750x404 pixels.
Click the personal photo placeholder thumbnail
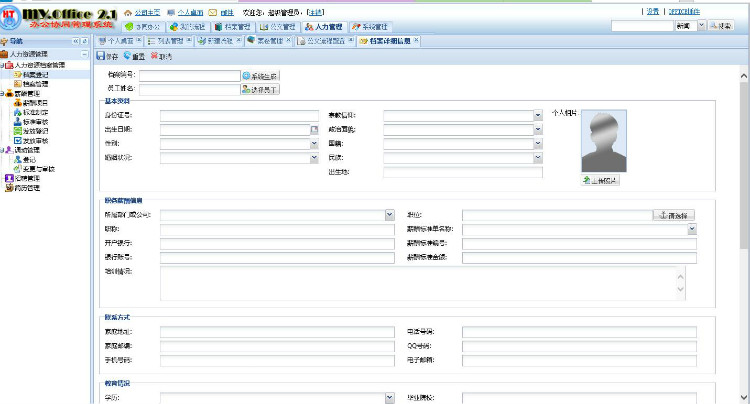[604, 141]
